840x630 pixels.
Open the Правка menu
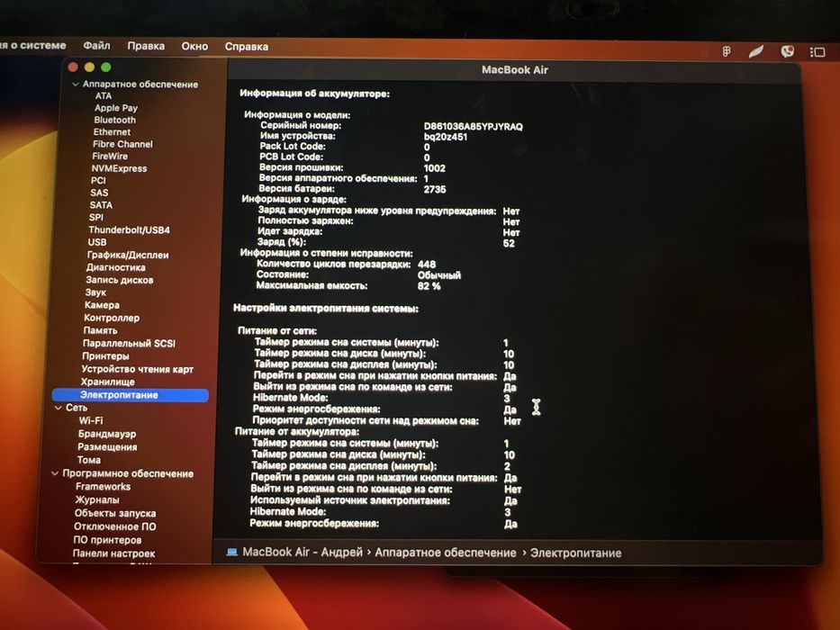tap(146, 46)
